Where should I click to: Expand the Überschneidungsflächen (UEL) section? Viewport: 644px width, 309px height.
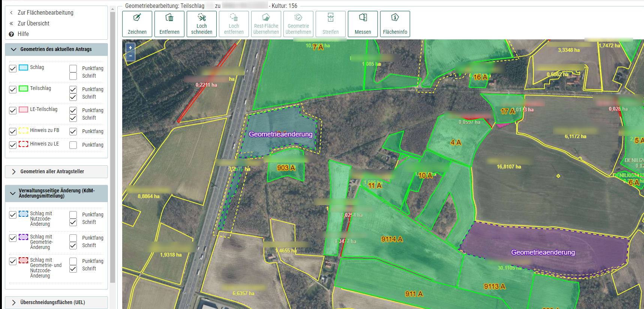[14, 303]
